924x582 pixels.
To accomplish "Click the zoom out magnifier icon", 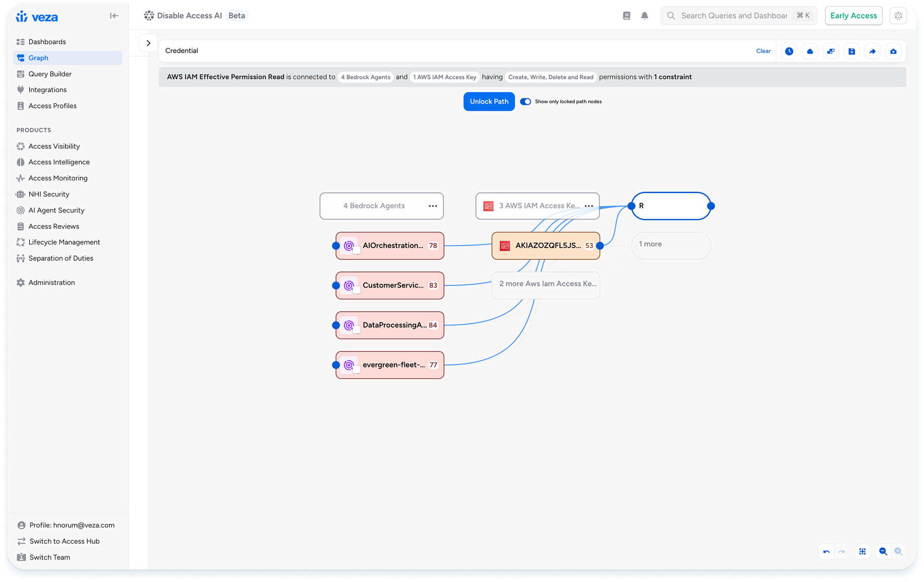I will point(883,551).
